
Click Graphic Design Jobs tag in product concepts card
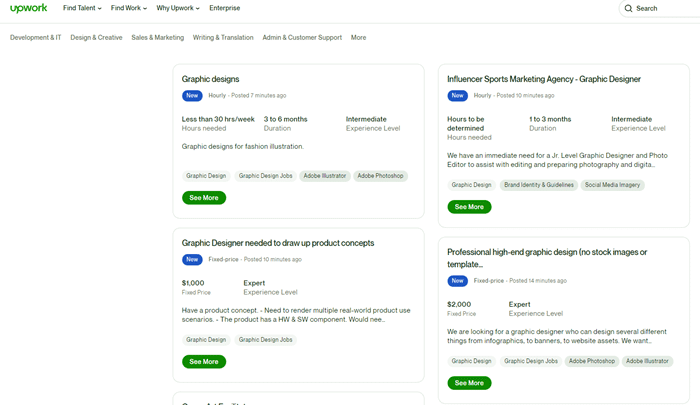265,340
